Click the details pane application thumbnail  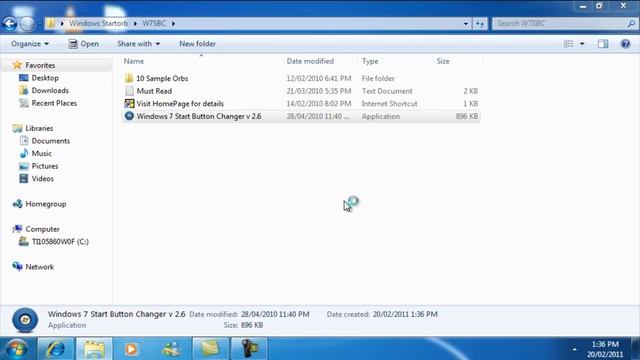point(25,320)
